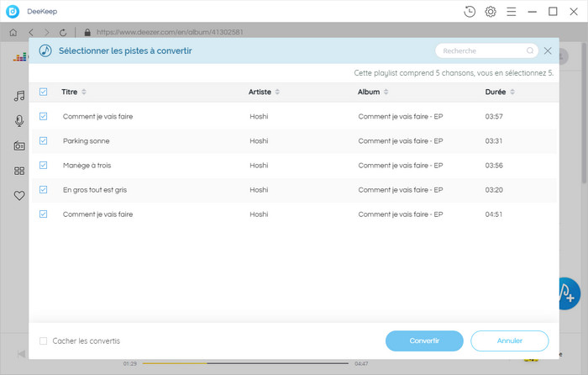
Task: Toggle the select all tracks checkbox
Action: click(x=44, y=92)
